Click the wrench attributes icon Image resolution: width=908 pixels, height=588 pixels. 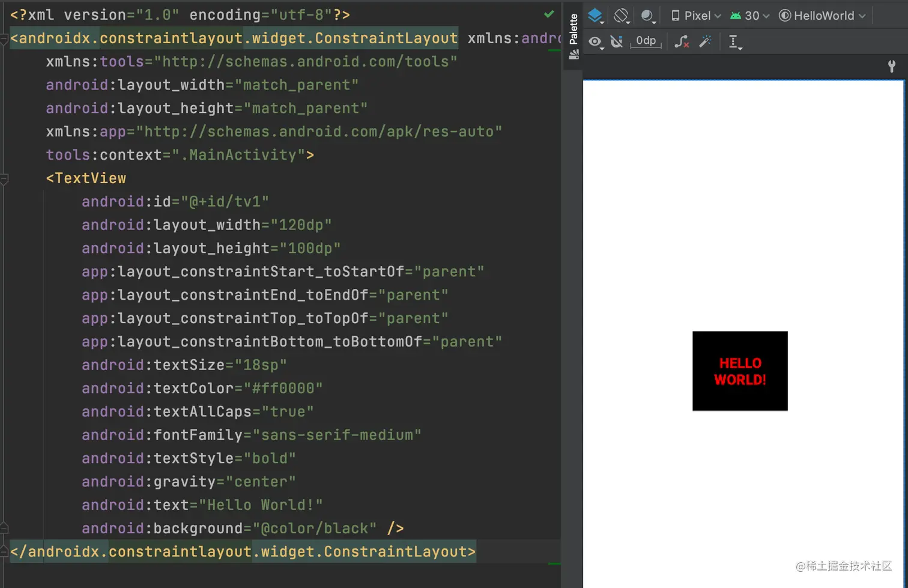892,66
